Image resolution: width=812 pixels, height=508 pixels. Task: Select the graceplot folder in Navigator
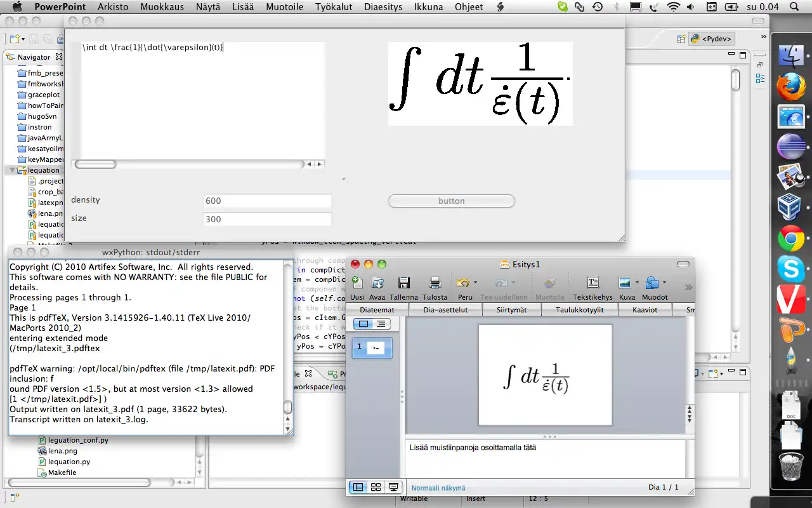pos(43,95)
